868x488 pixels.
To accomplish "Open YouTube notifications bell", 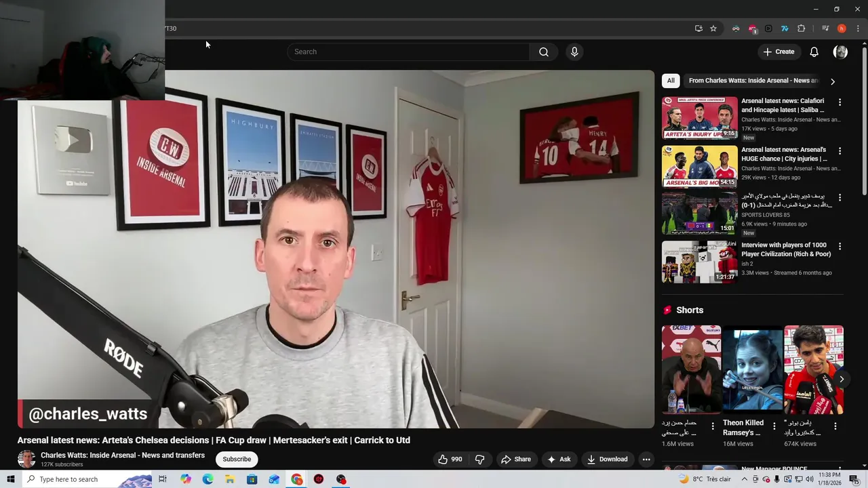I will pos(814,52).
